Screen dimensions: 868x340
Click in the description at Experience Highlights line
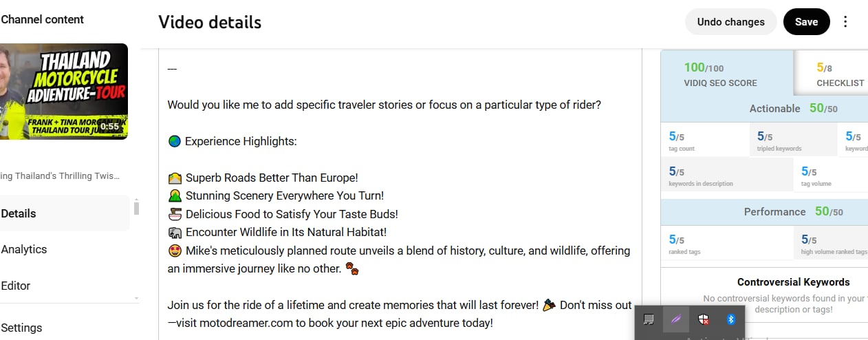click(x=241, y=142)
